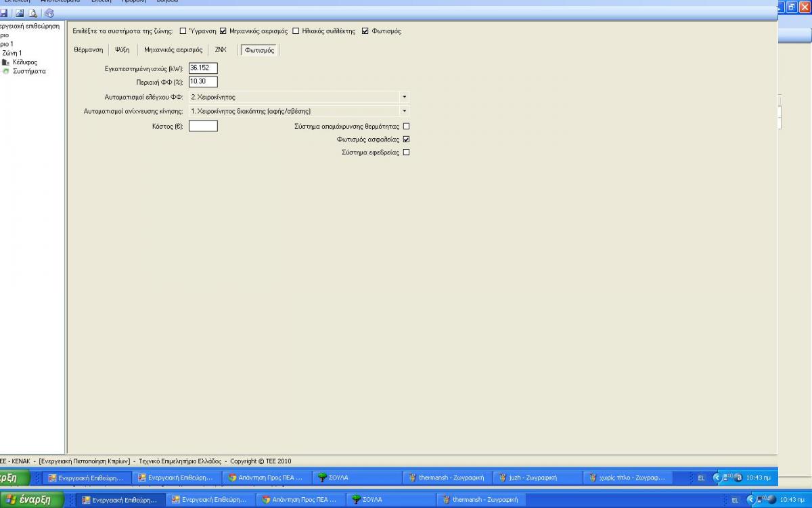The image size is (812, 508).
Task: Click the Save (floppy disk) toolbar icon
Action: (x=5, y=14)
